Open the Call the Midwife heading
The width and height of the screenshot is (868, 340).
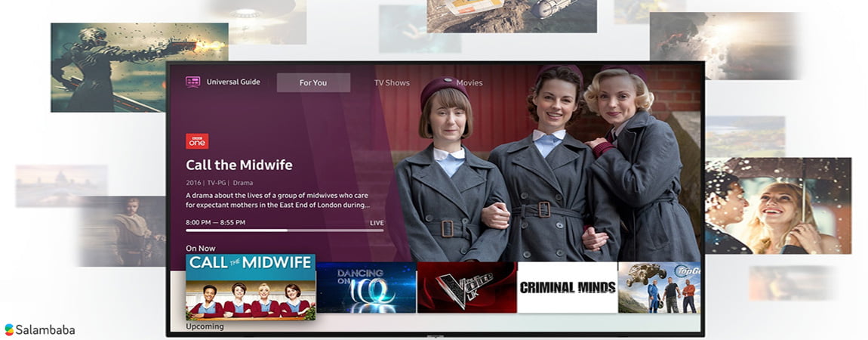pyautogui.click(x=239, y=165)
